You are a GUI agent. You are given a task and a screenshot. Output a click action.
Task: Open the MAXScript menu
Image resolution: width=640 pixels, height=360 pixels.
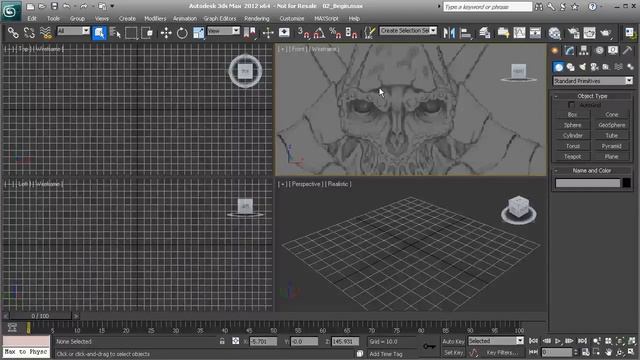(326, 18)
